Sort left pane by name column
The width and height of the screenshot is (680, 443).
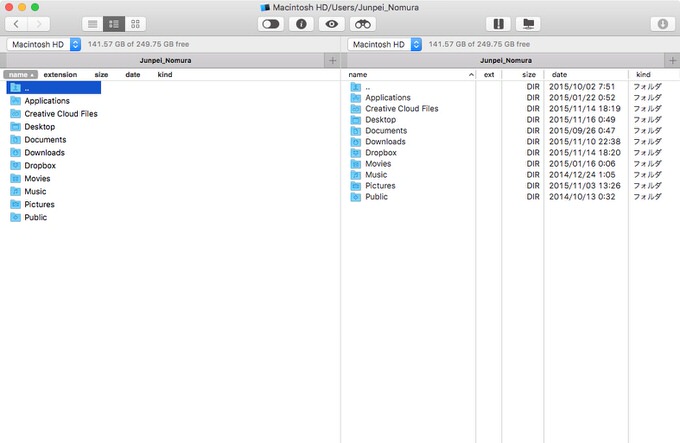21,74
